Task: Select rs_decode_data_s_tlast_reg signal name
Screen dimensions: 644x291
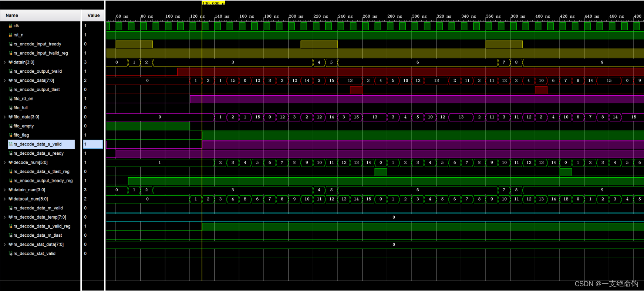Action: [x=41, y=172]
